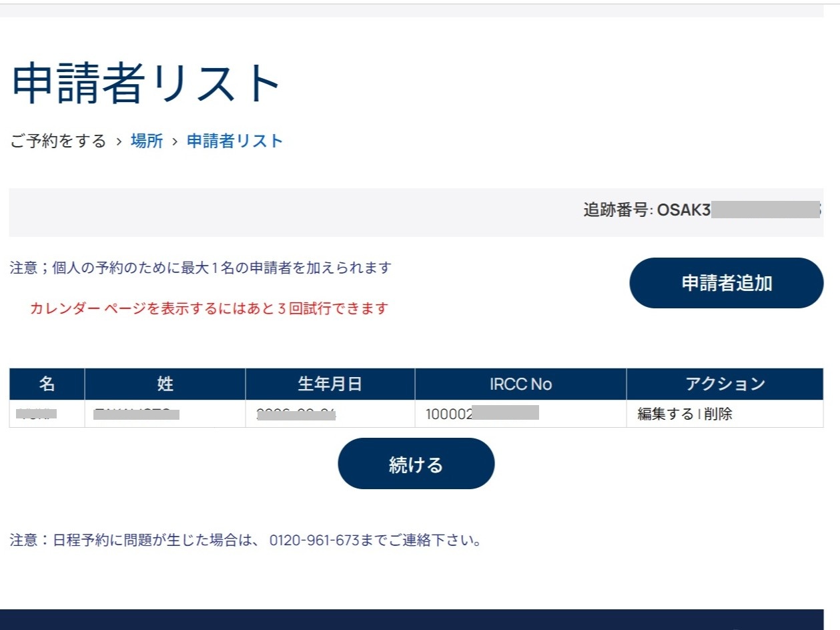Click 編集する in the applicant row
Viewport: 840px width, 630px height.
click(665, 414)
